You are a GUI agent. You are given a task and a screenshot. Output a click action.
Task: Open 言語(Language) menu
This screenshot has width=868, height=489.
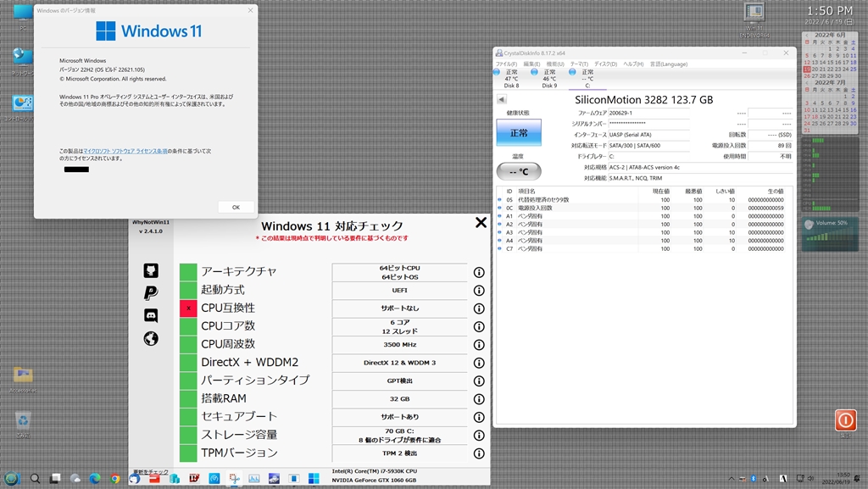tap(669, 64)
